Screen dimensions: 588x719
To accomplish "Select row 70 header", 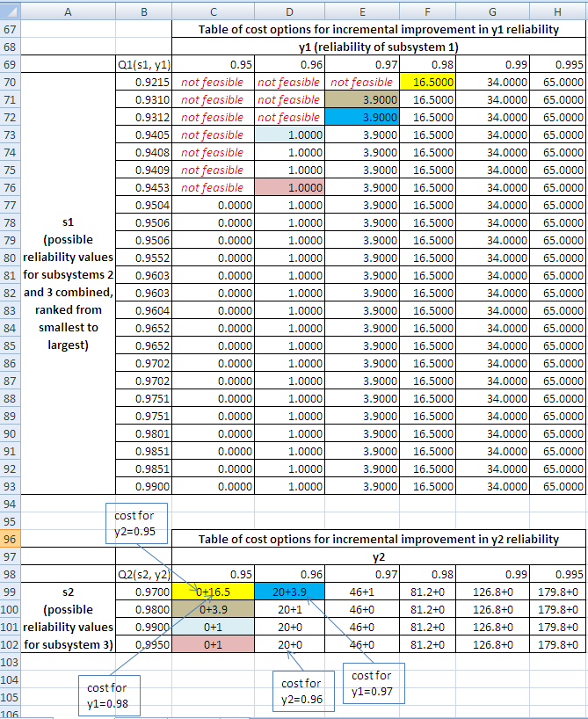I will tap(10, 82).
